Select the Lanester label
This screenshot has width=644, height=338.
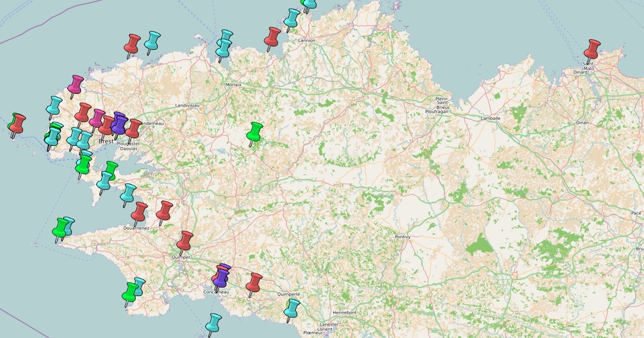click(x=328, y=324)
